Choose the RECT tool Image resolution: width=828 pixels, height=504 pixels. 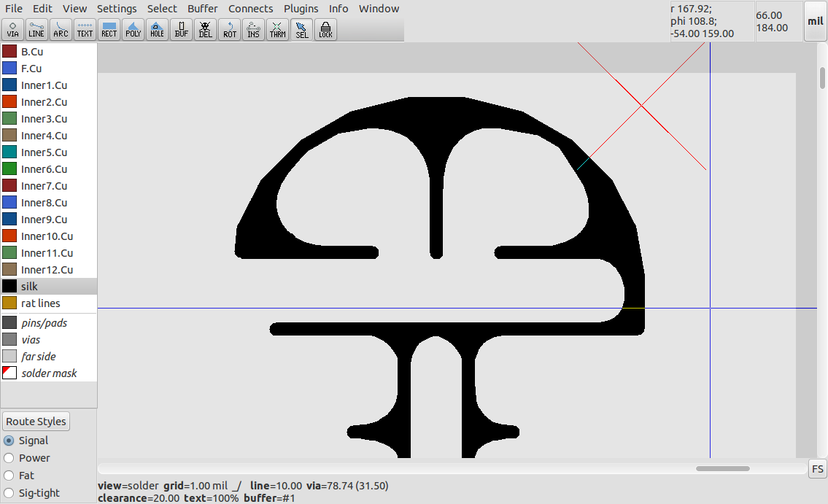(x=109, y=29)
